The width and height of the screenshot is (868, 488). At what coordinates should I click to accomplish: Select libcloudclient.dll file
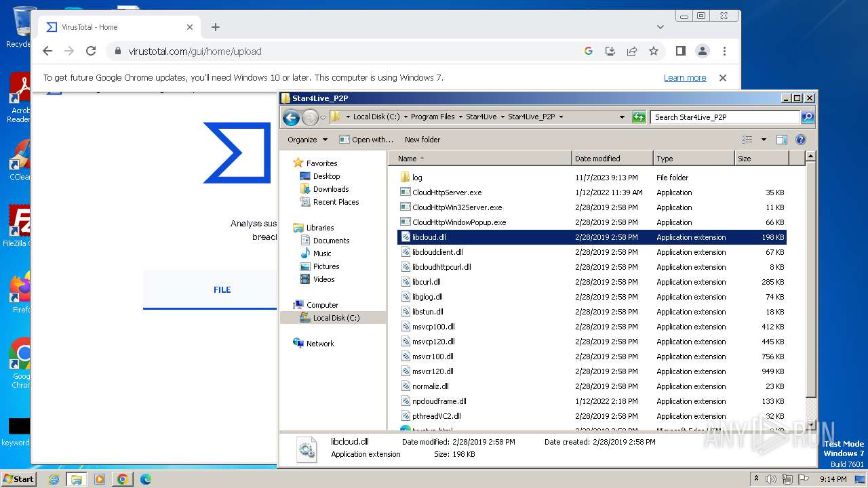point(591,252)
